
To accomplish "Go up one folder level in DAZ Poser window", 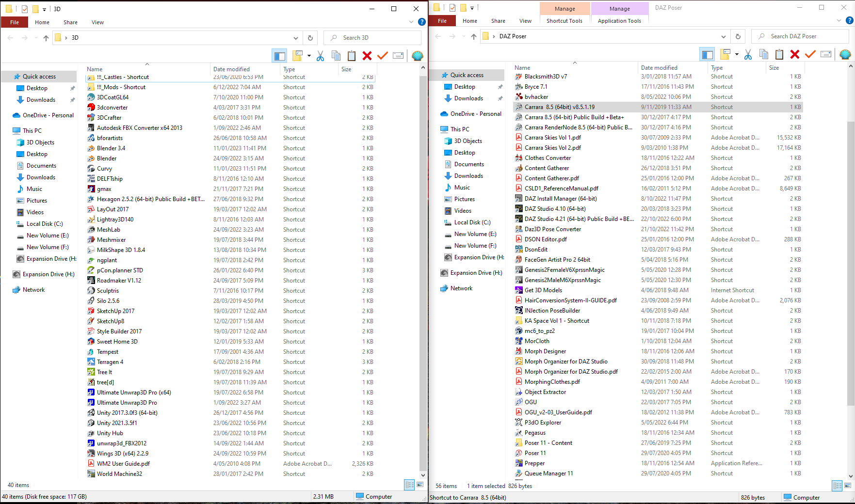I will click(474, 36).
